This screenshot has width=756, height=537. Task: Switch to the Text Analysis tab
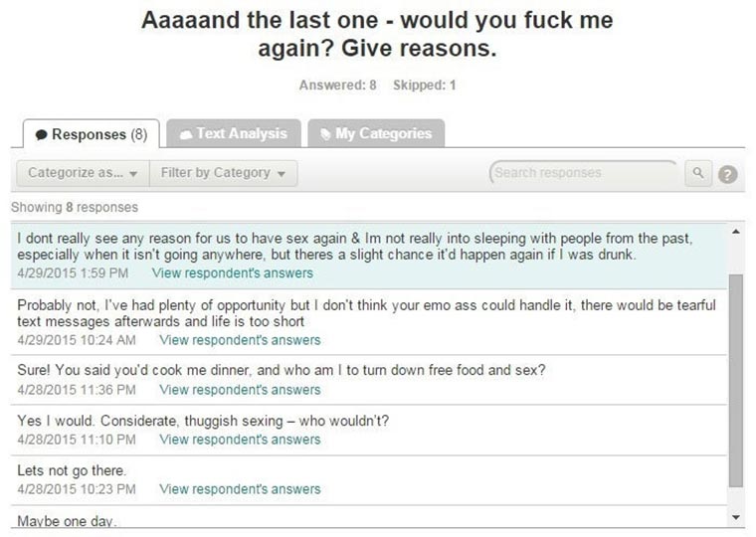click(x=233, y=133)
